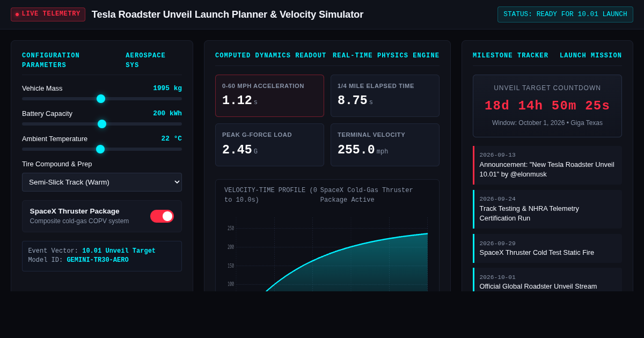Image resolution: width=644 pixels, height=338 pixels.
Task: Click the AEROSPACE SYS label
Action: 145,61
